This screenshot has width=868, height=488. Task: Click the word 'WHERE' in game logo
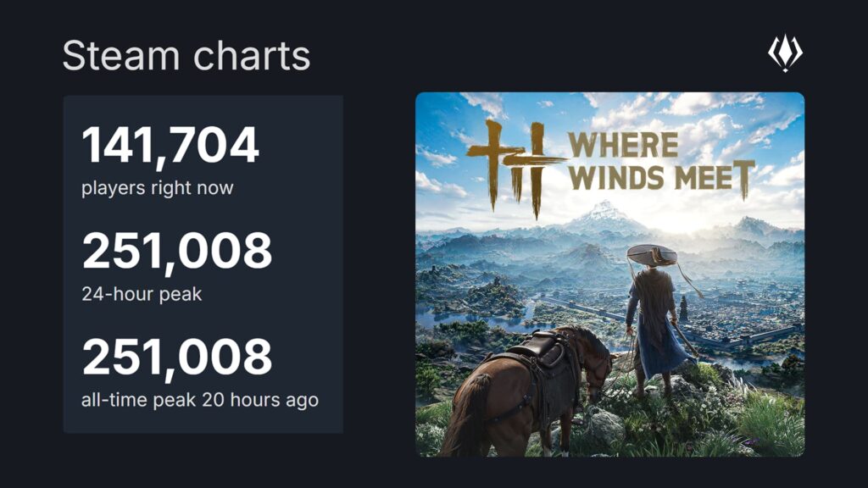pyautogui.click(x=623, y=146)
